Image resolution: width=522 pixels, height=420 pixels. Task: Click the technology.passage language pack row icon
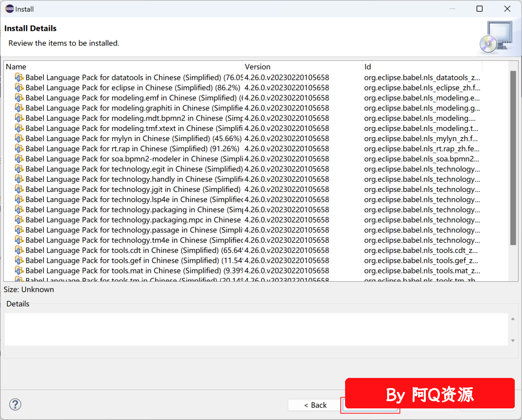(x=19, y=230)
